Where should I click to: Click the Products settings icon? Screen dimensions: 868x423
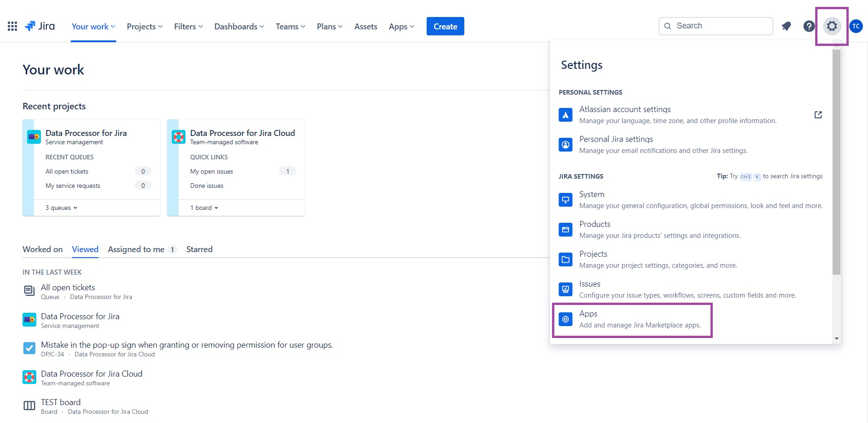[x=565, y=230]
